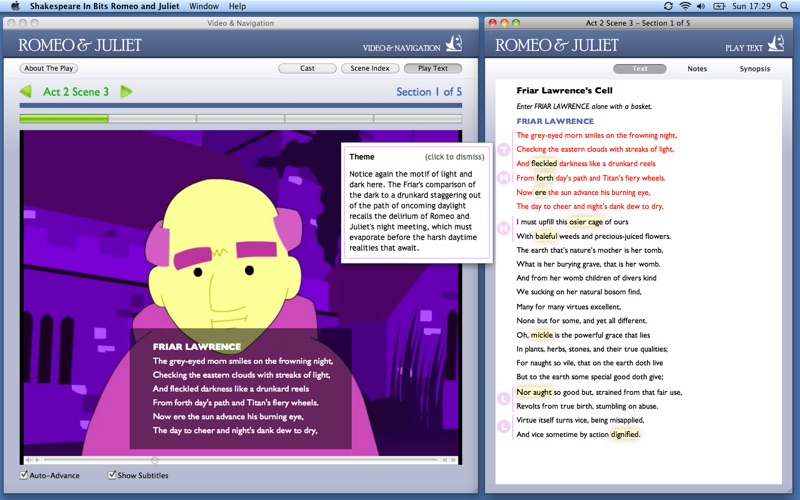The width and height of the screenshot is (800, 500).
Task: Open the Scene Index
Action: [369, 69]
